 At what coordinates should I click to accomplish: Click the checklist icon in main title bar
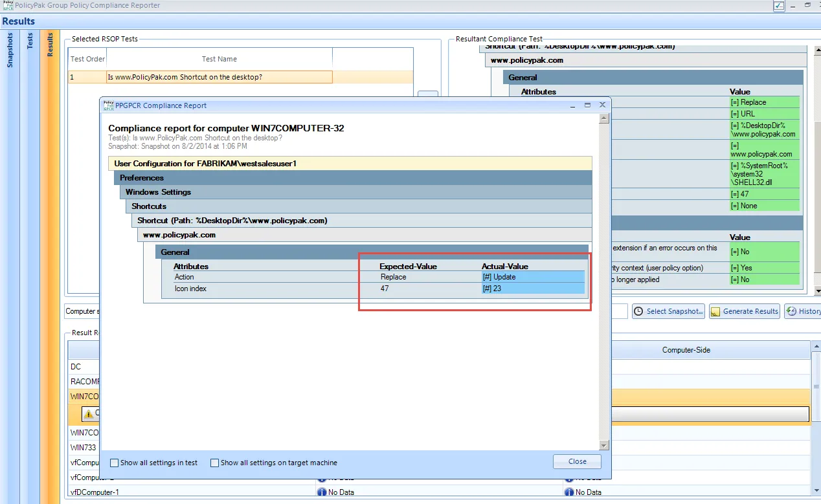click(x=779, y=5)
